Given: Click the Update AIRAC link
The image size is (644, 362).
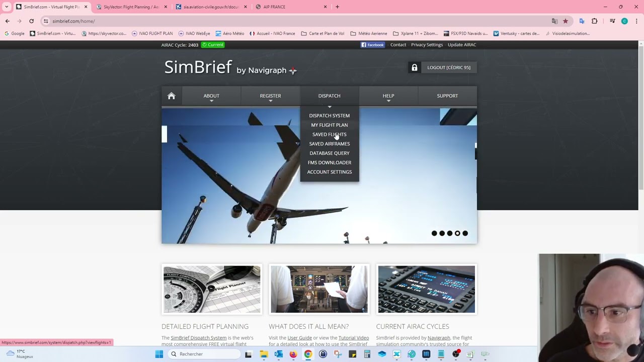Looking at the screenshot, I should tap(462, 45).
